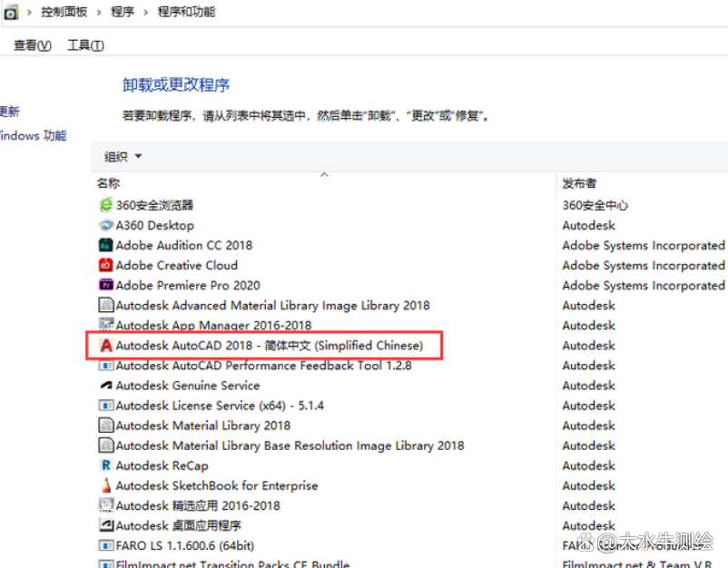
Task: Click the A360 Desktop program icon
Action: pyautogui.click(x=106, y=225)
